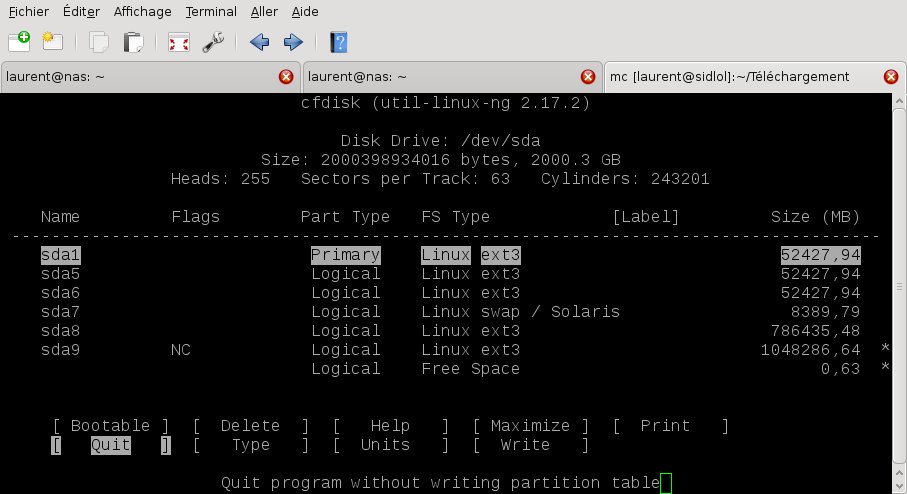Select the Delete option in cfdisk
The image size is (907, 494).
tap(250, 426)
